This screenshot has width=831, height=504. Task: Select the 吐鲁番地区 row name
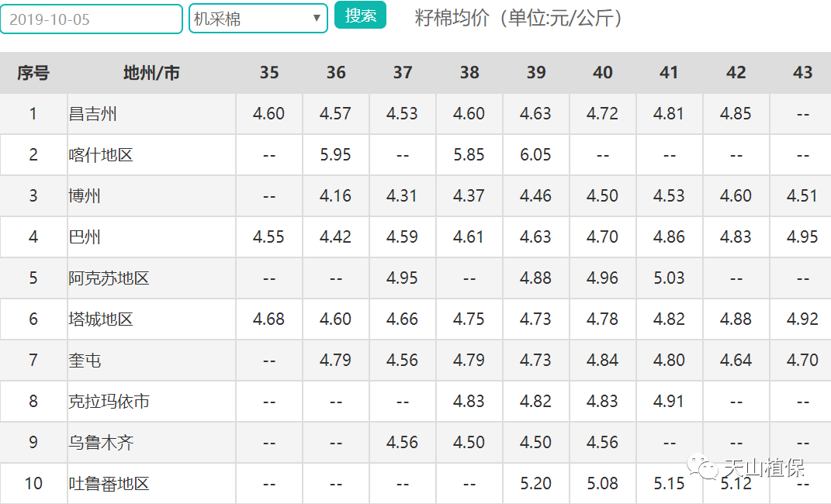coord(109,483)
